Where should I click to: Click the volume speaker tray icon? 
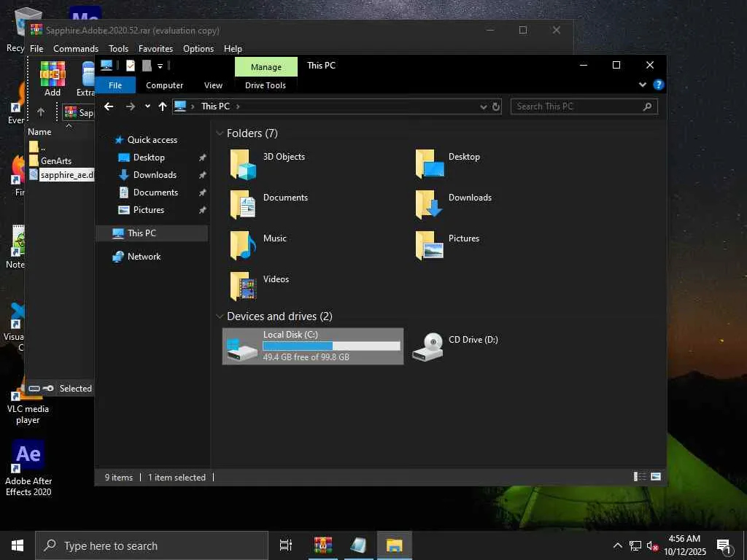coord(652,546)
